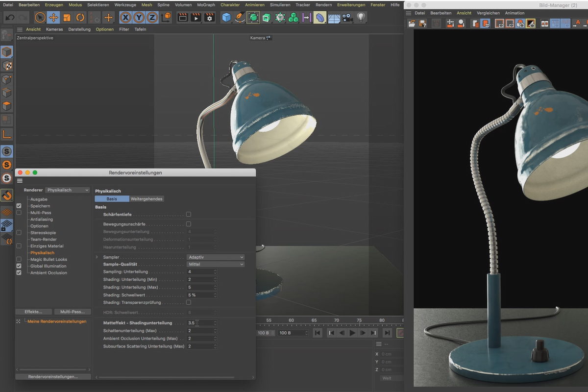Click the deformer bend icon
Viewport: 588px width, 392px height.
point(320,18)
